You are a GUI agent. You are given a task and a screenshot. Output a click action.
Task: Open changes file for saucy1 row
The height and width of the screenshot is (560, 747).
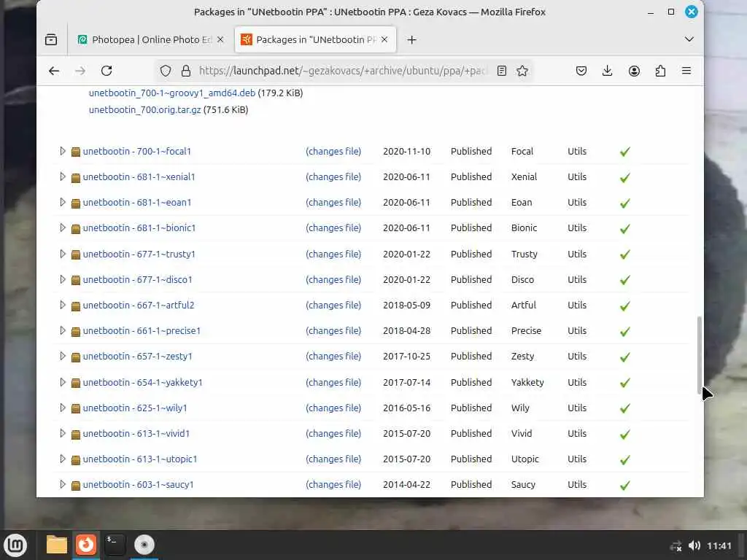[x=333, y=485]
